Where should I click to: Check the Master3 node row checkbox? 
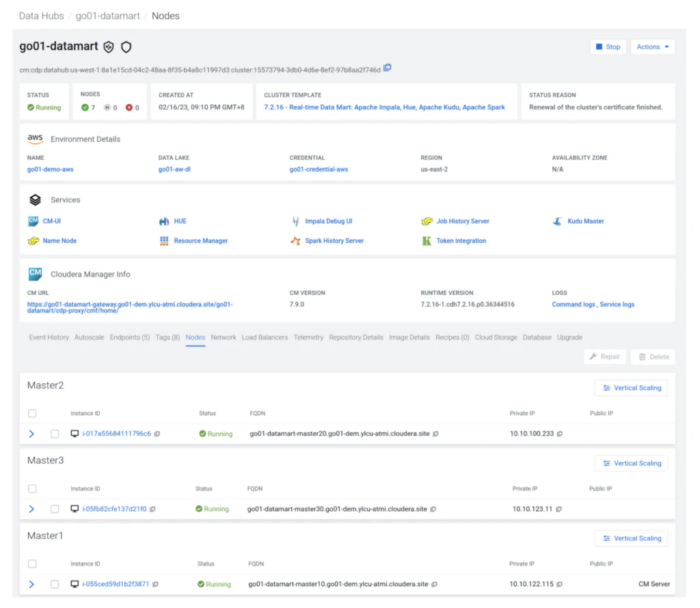55,508
